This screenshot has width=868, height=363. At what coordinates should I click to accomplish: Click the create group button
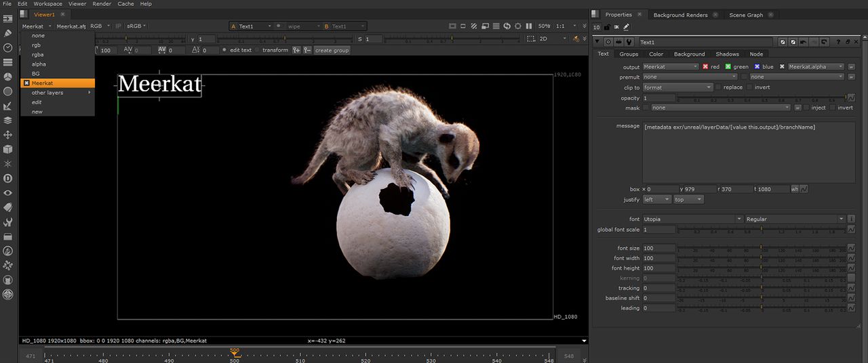pyautogui.click(x=332, y=50)
